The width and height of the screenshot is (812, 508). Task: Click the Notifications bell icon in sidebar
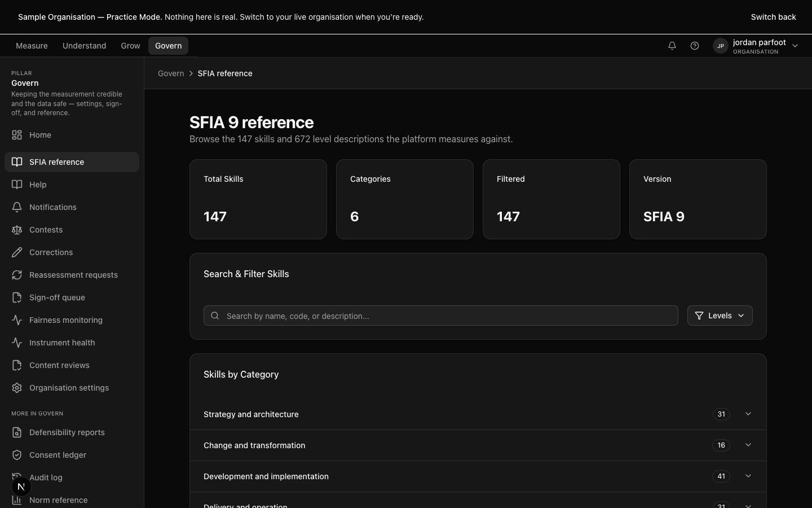pyautogui.click(x=17, y=207)
